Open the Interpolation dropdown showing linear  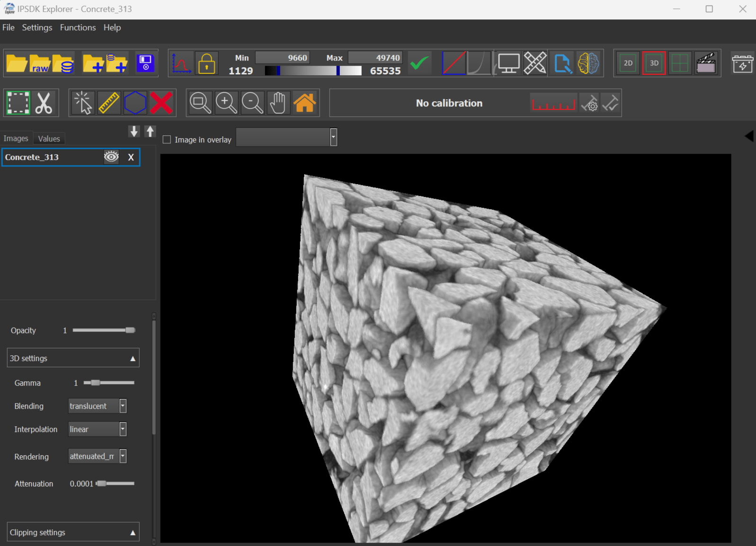point(97,429)
